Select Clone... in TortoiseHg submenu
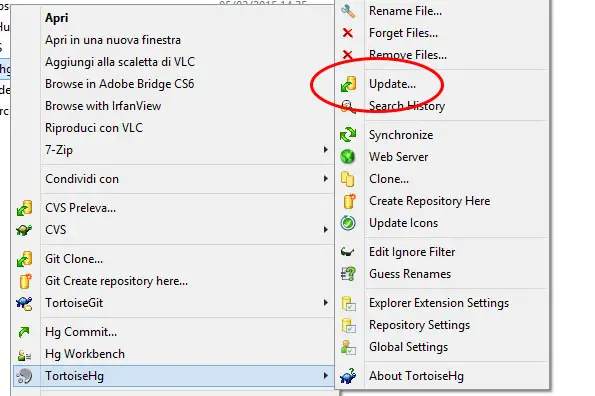Screen dimensions: 595x396 tap(389, 179)
